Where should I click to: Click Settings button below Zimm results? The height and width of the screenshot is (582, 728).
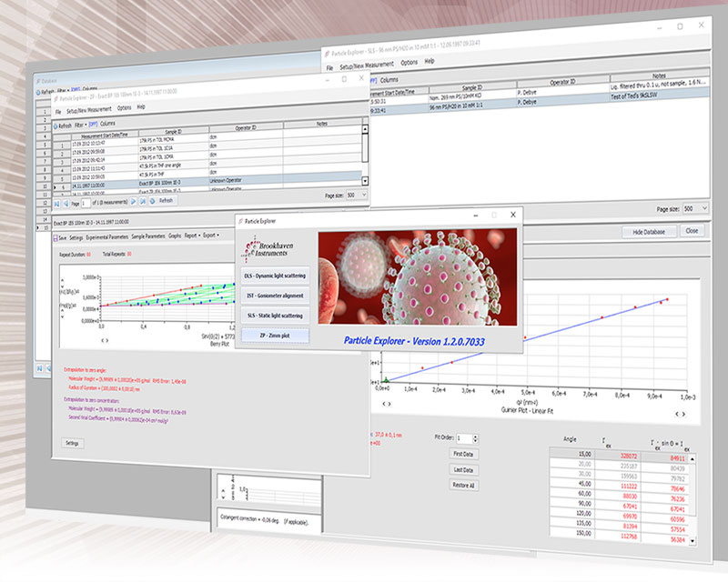click(72, 443)
